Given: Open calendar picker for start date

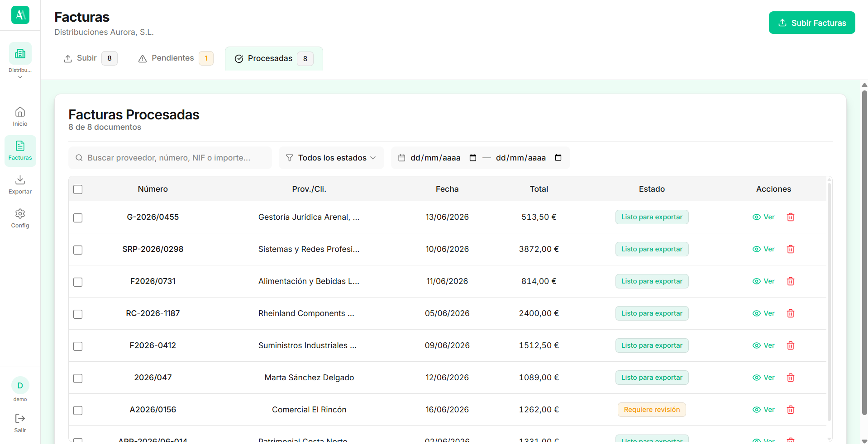Looking at the screenshot, I should coord(473,158).
